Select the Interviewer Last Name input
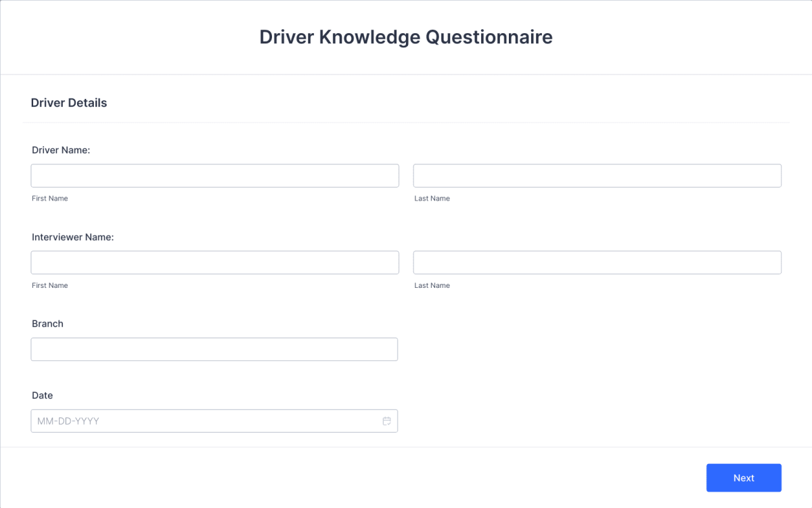Viewport: 812px width, 508px height. point(597,262)
